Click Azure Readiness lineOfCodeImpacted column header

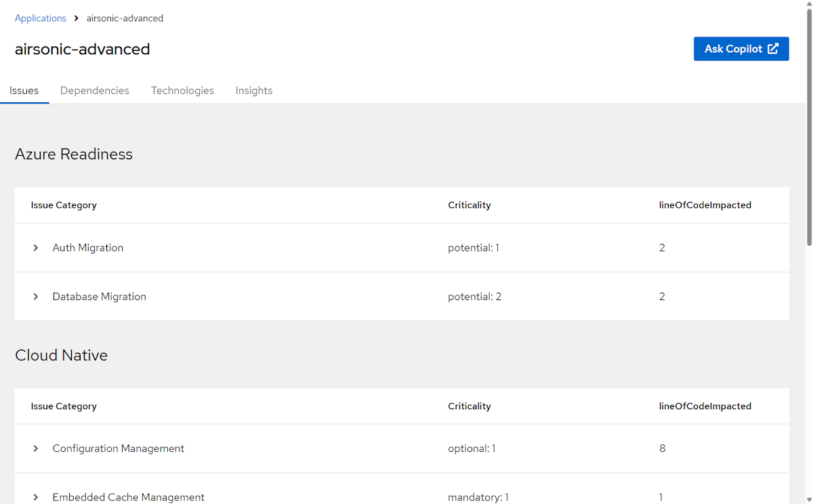pyautogui.click(x=705, y=205)
